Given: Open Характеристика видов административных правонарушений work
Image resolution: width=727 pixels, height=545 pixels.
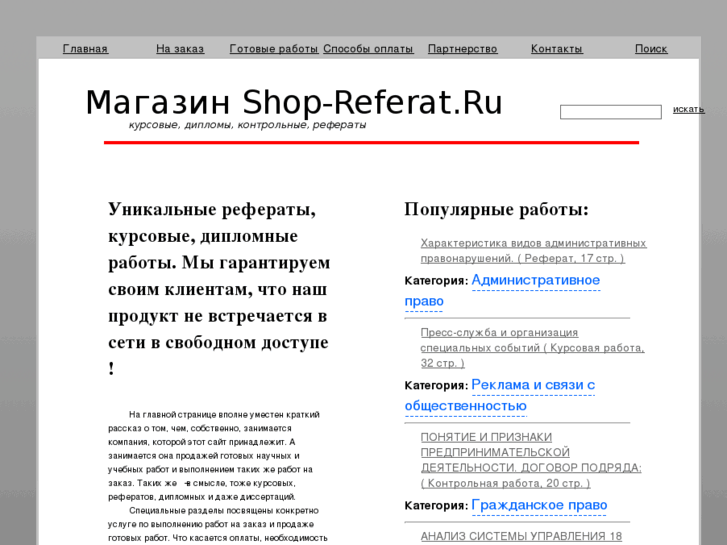Looking at the screenshot, I should (x=533, y=250).
